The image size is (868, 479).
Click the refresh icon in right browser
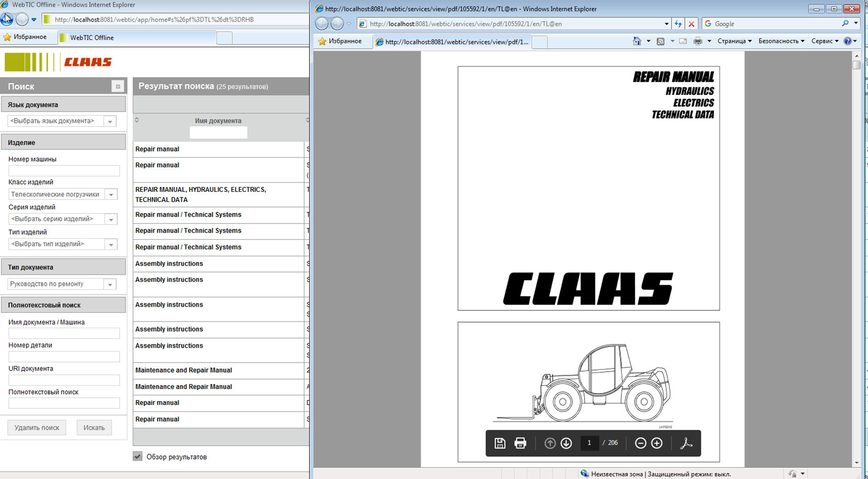click(678, 24)
